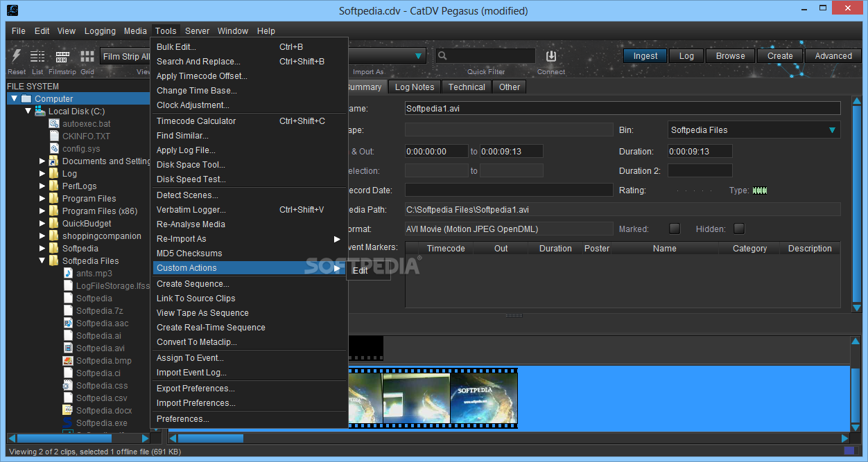
Task: Click the clip Type filmstrip icon
Action: (760, 190)
